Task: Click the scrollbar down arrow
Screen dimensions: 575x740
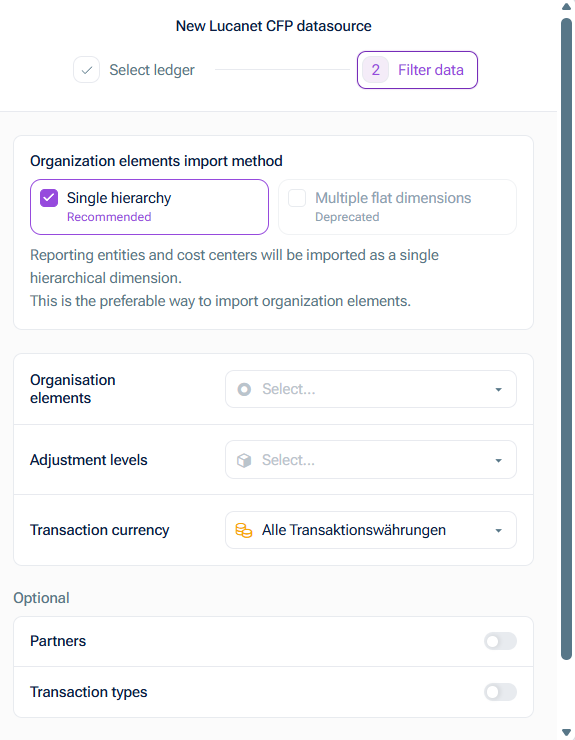Action: tap(567, 732)
